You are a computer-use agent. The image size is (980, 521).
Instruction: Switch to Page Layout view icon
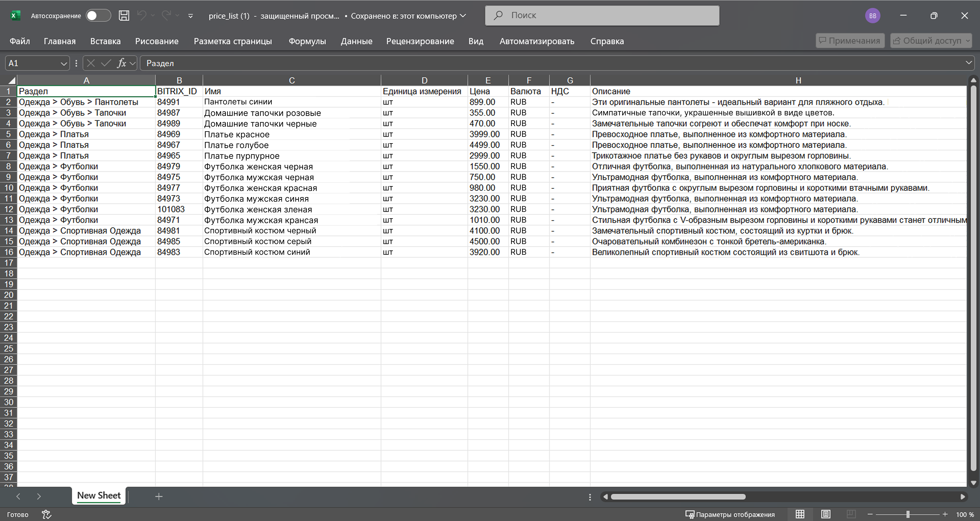pyautogui.click(x=826, y=514)
